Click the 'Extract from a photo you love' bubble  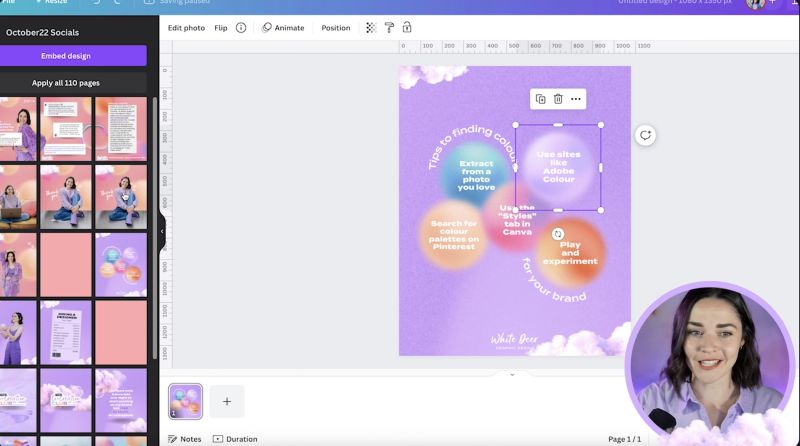coord(475,175)
